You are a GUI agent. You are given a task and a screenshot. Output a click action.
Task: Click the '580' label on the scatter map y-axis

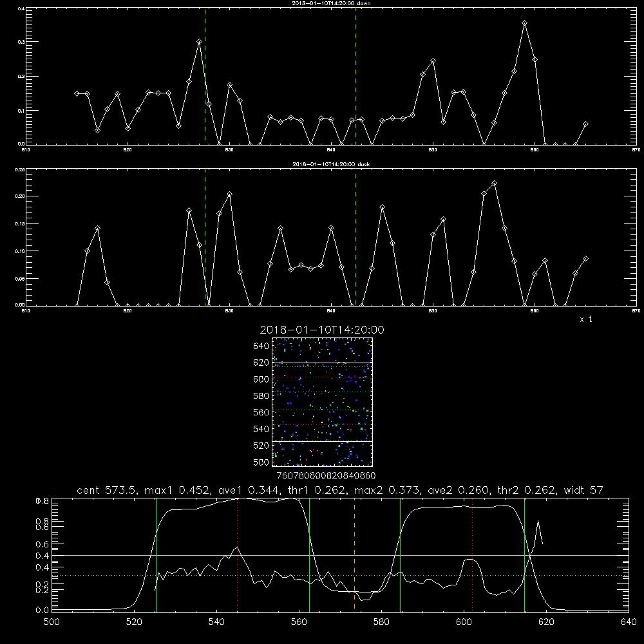(261, 396)
